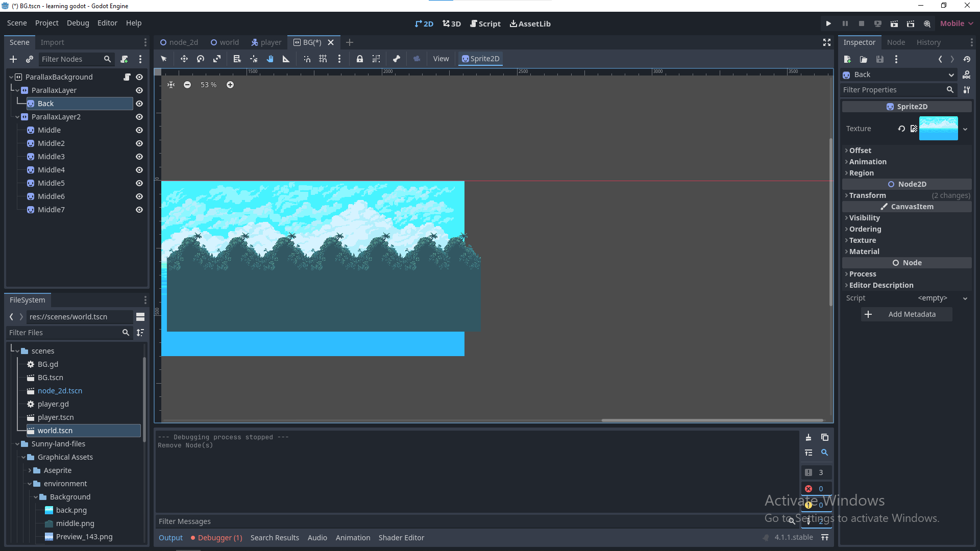Enable smart snapping with magnet icon

(307, 59)
